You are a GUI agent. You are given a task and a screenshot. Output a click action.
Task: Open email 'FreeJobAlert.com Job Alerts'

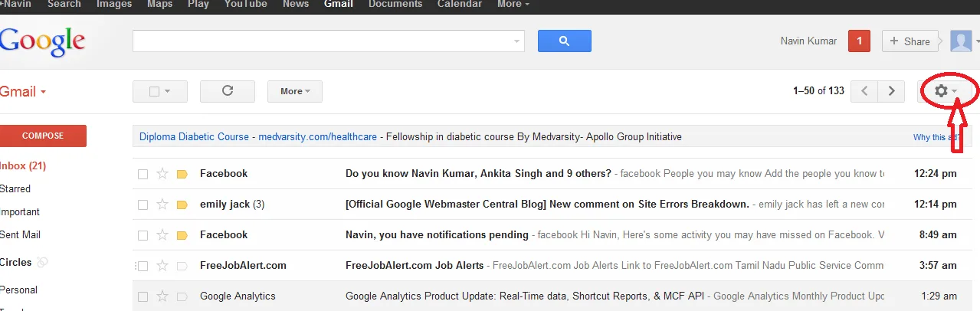[x=415, y=266]
